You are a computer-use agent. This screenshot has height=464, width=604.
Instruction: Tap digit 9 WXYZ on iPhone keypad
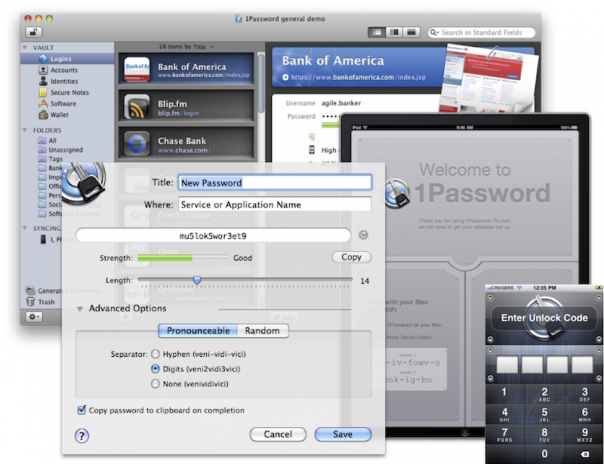584,434
